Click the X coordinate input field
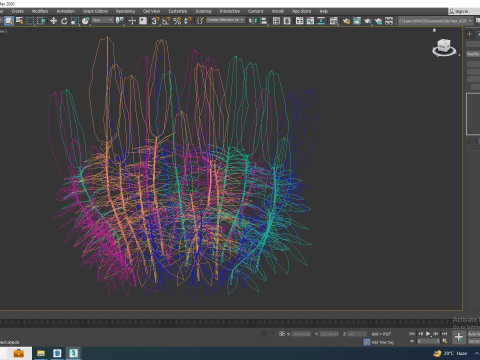Viewport: 480px width, 360px height. click(x=301, y=334)
